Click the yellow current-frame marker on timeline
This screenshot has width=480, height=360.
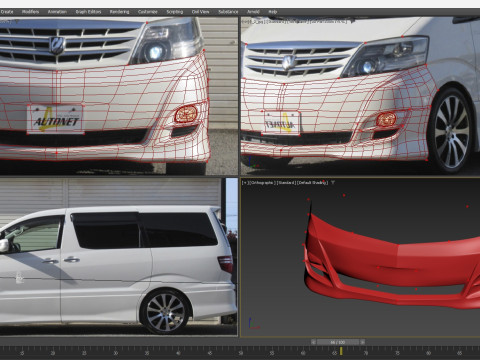[x=341, y=351]
